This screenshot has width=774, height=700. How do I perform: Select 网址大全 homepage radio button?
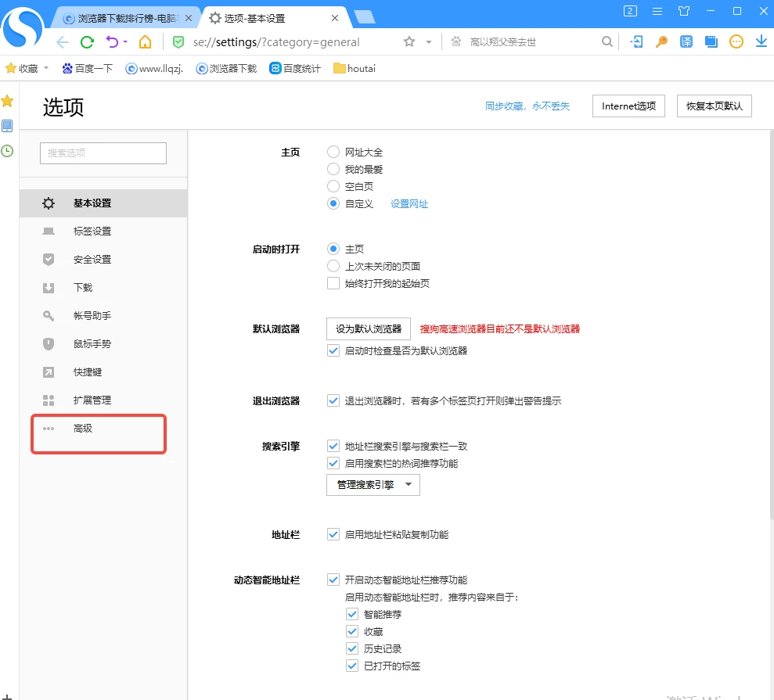(333, 152)
